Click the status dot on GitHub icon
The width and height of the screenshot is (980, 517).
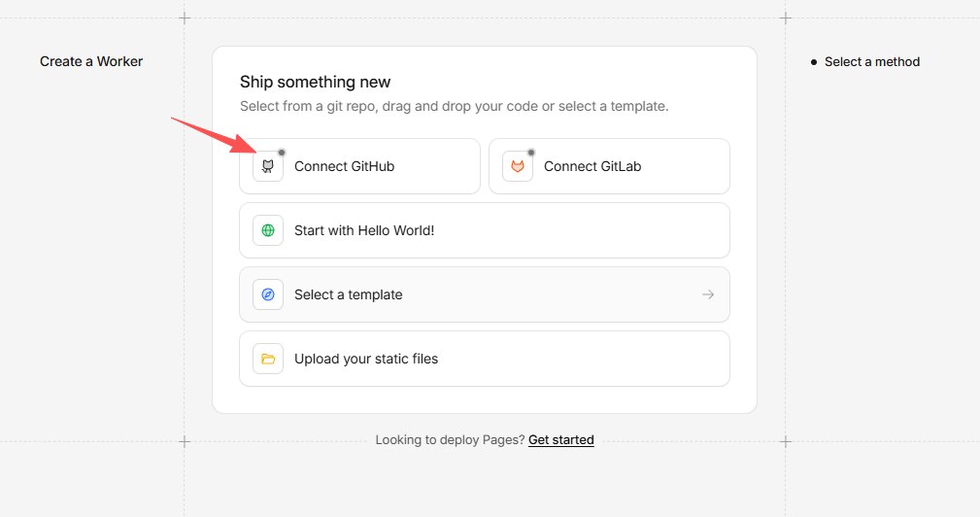click(x=282, y=153)
